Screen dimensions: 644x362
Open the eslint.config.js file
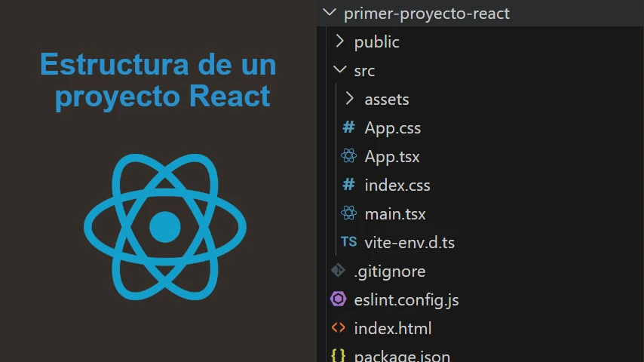click(406, 300)
